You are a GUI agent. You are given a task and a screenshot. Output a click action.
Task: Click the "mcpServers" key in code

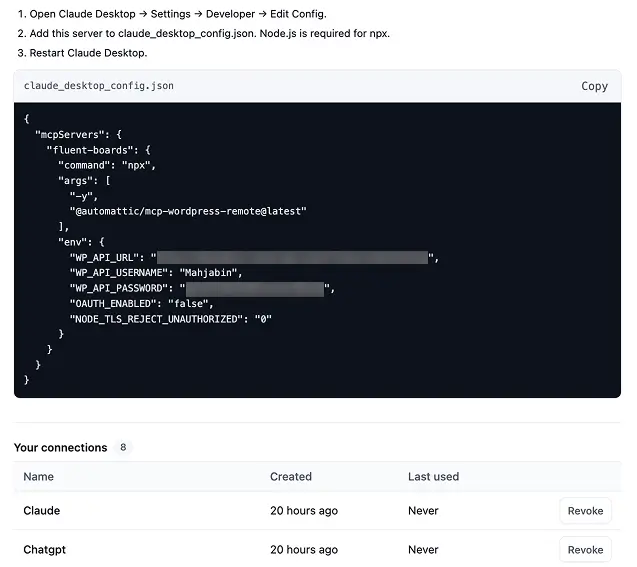click(x=72, y=134)
